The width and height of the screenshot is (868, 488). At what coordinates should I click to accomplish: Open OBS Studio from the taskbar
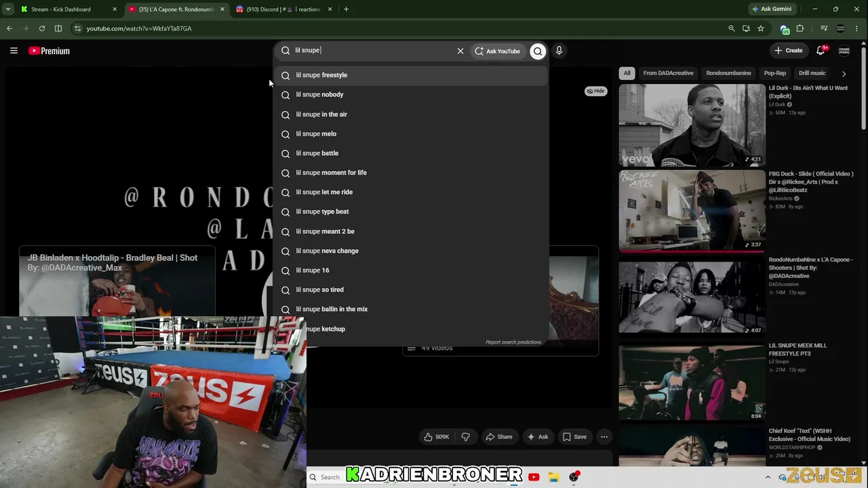point(574,477)
